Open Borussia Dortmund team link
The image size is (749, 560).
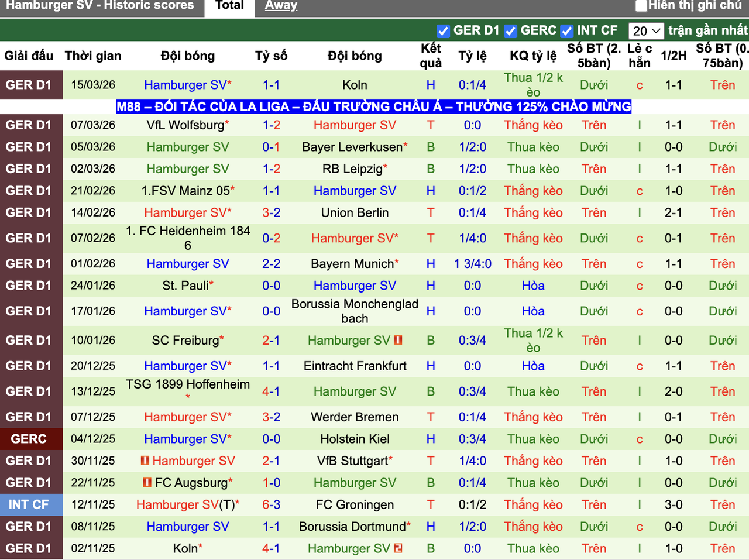pos(352,527)
